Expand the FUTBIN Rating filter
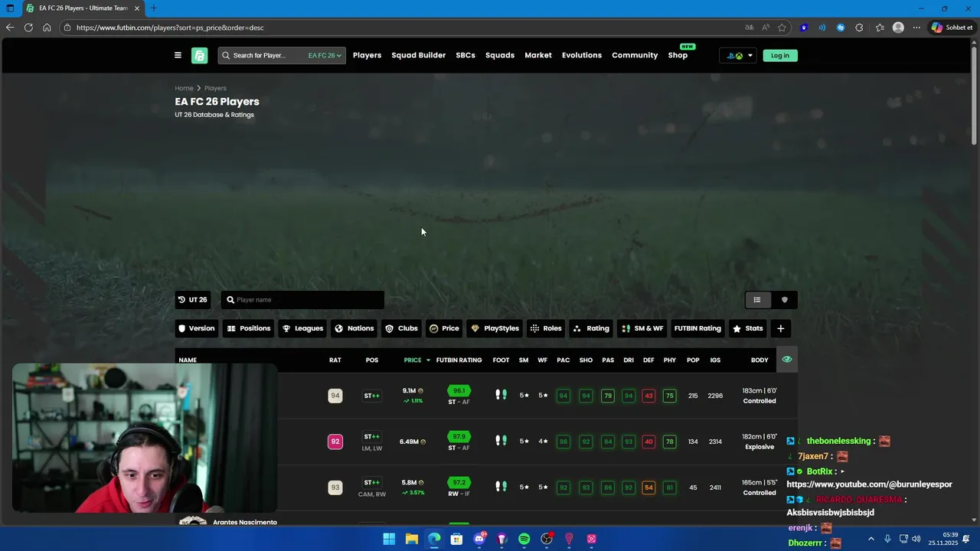The width and height of the screenshot is (980, 551). pos(697,328)
